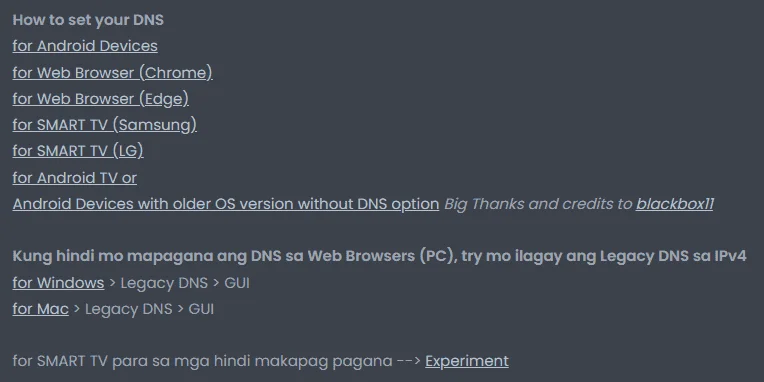This screenshot has width=764, height=382.
Task: Click "GUI" text in the Windows row
Action: (237, 283)
